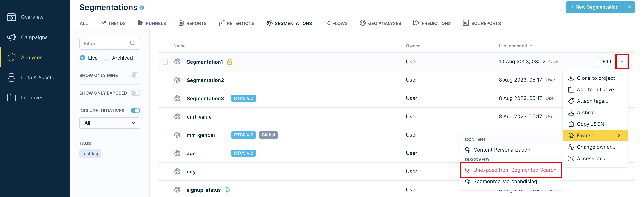Switch to the Reports tab
This screenshot has width=644, height=197.
pyautogui.click(x=192, y=23)
